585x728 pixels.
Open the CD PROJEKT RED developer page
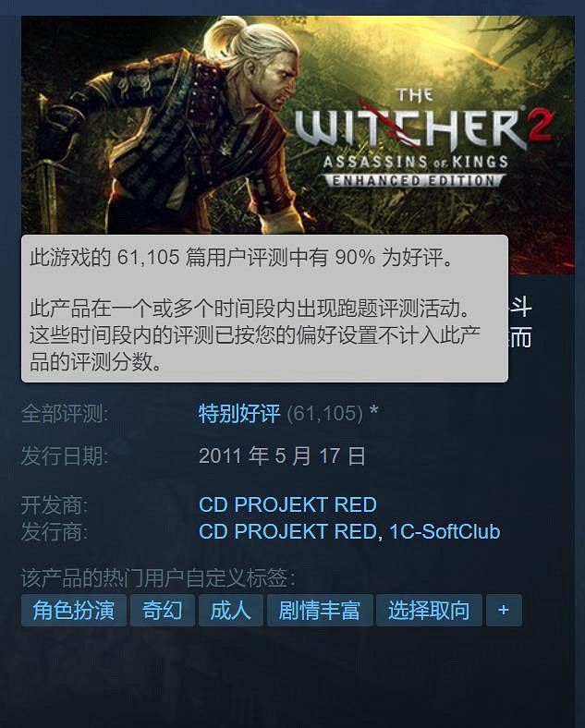point(287,504)
